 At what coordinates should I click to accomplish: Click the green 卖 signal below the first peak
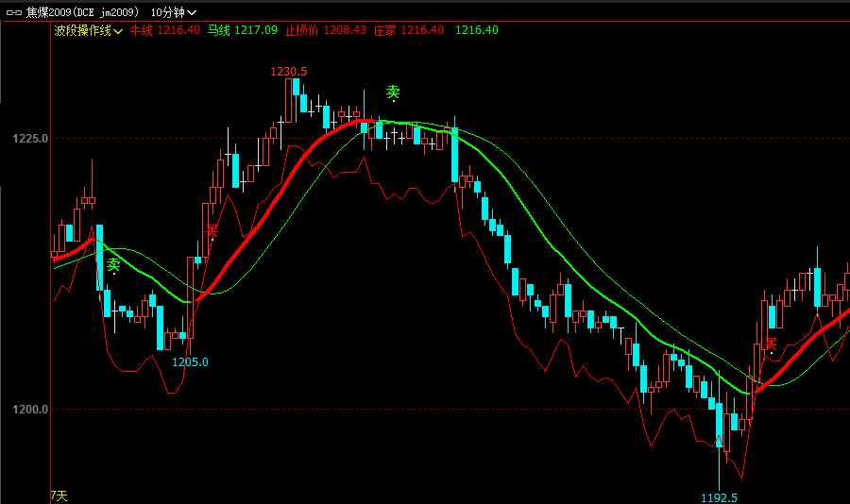[x=113, y=265]
